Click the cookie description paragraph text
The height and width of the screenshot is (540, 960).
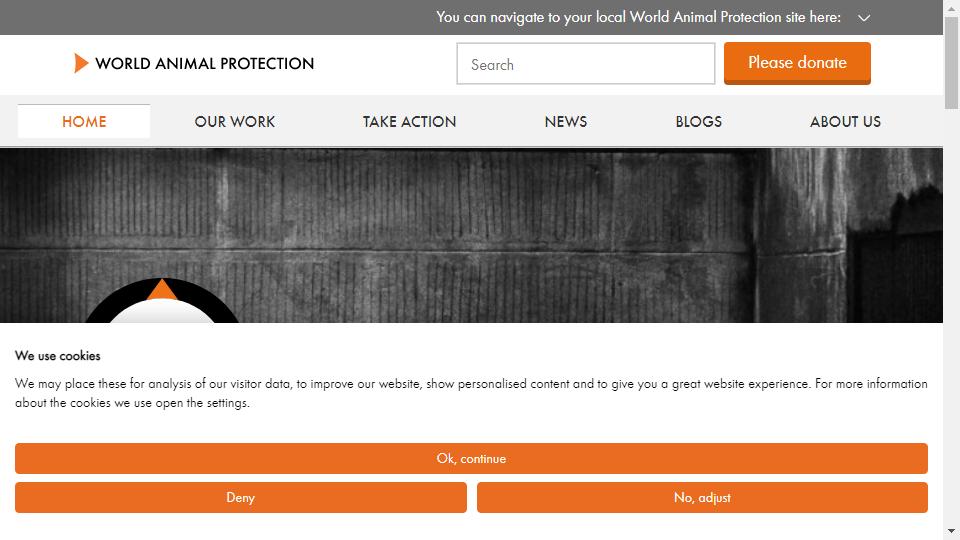[471, 393]
